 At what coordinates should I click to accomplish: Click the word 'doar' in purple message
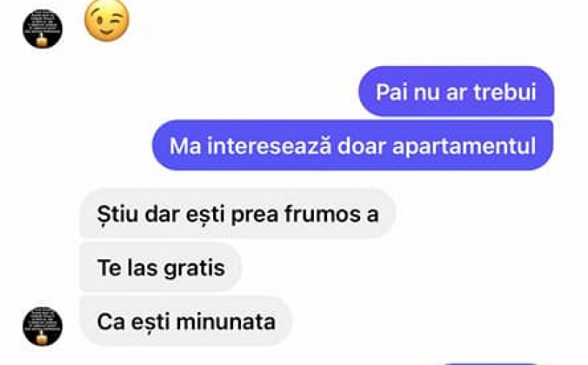pyautogui.click(x=362, y=145)
